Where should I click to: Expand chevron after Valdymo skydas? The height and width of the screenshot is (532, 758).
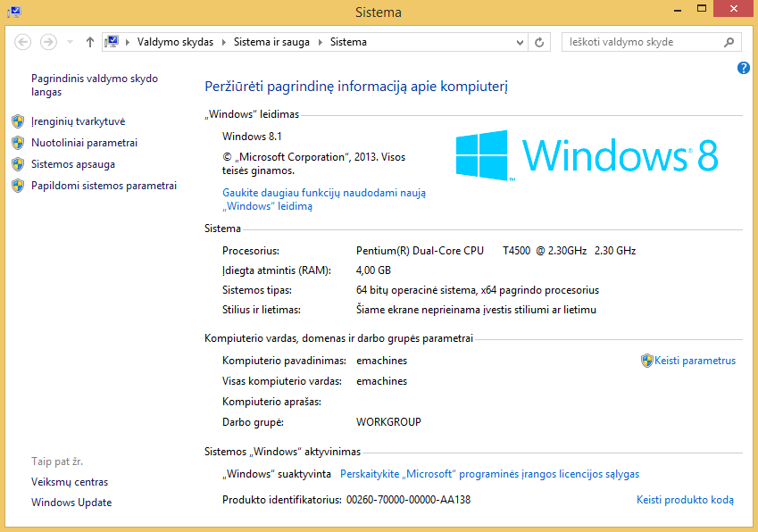tap(224, 43)
